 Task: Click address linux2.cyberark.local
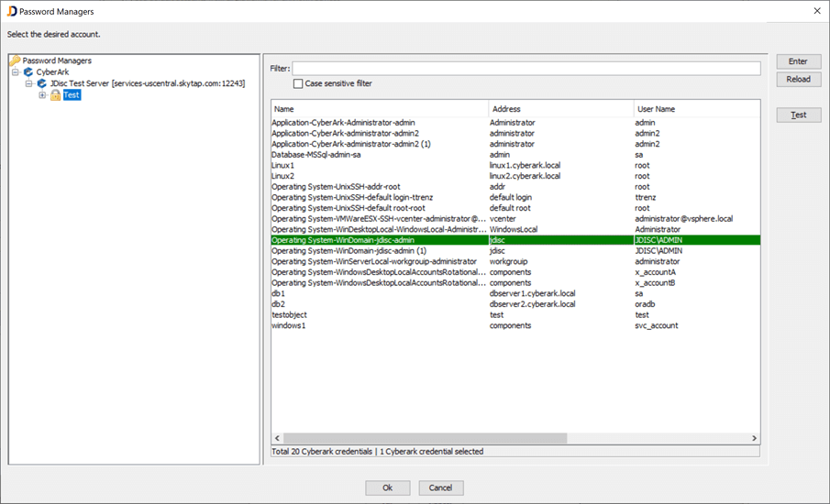click(x=525, y=176)
